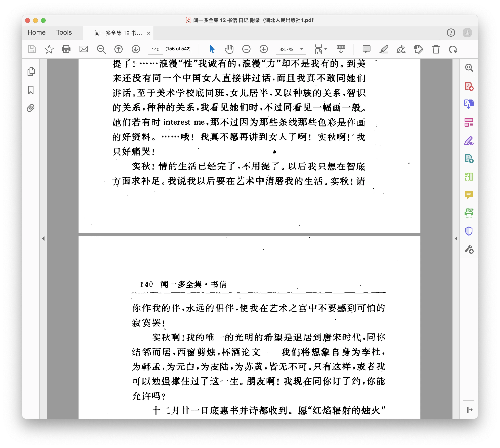Select the text selection arrow tool
500x448 pixels.
211,49
